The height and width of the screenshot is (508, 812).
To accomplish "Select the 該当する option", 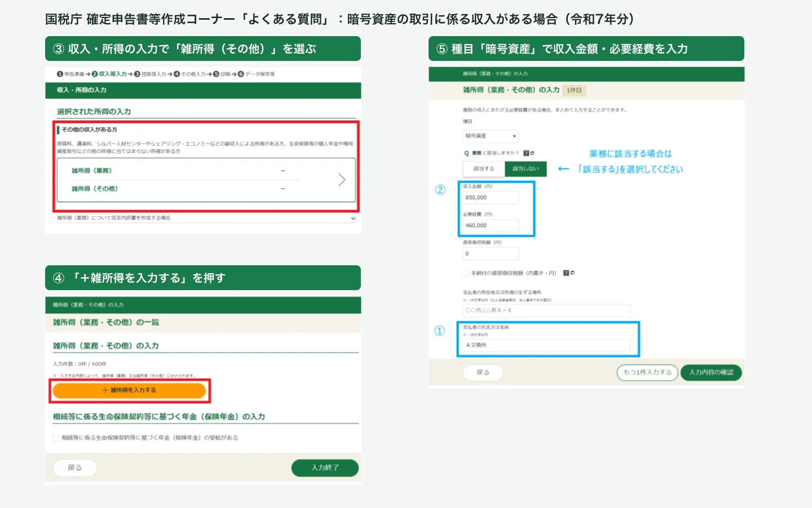I will [x=484, y=169].
